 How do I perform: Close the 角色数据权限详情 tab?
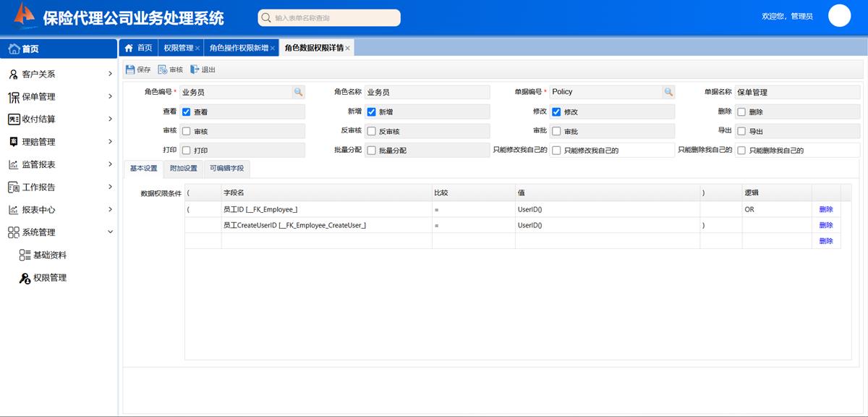(348, 49)
